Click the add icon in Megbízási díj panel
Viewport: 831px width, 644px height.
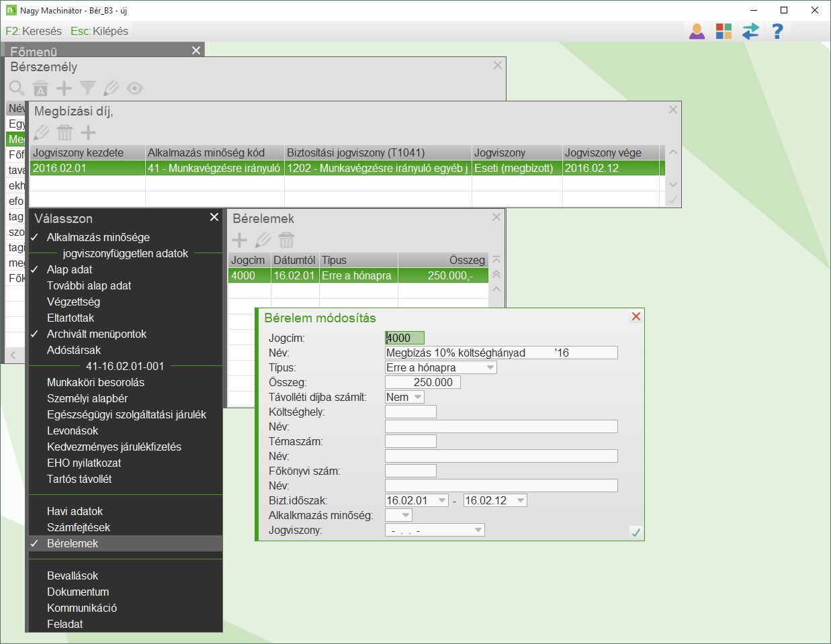click(88, 132)
